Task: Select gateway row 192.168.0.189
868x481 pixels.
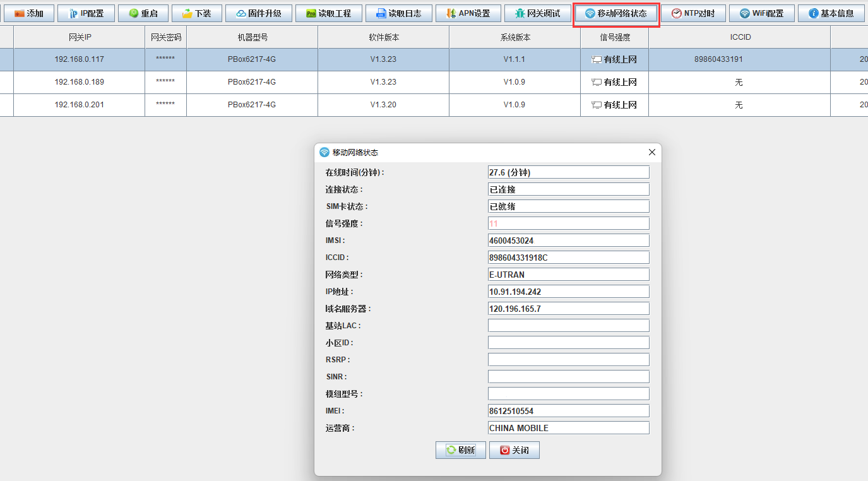Action: [80, 82]
